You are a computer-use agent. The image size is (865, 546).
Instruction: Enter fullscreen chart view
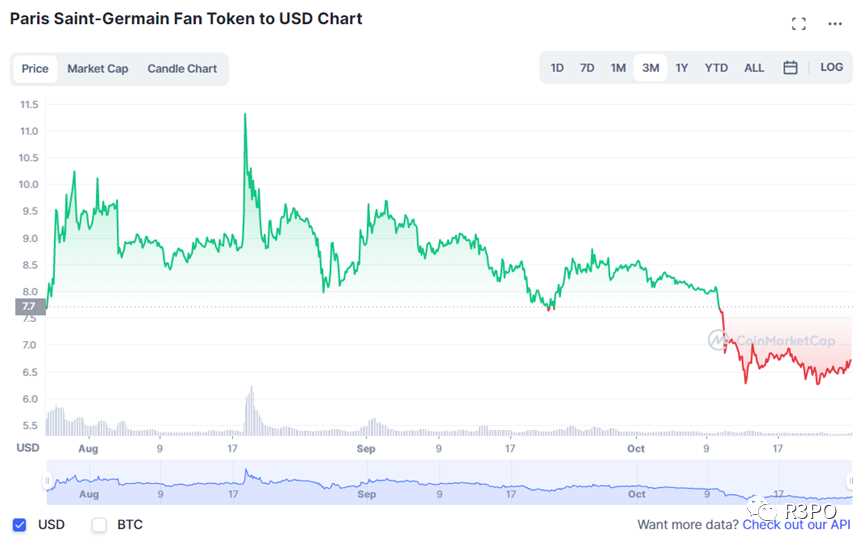coord(798,24)
